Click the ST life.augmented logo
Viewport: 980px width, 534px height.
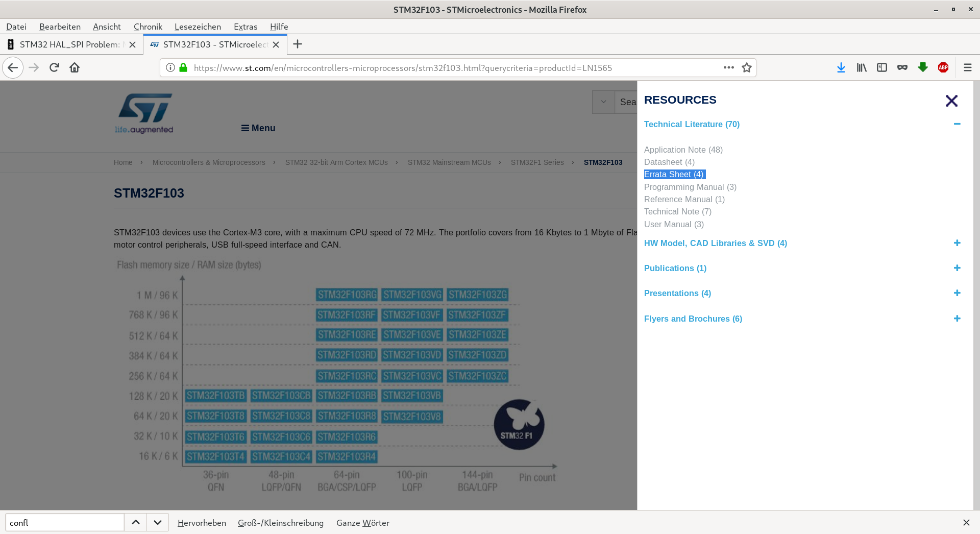(144, 113)
